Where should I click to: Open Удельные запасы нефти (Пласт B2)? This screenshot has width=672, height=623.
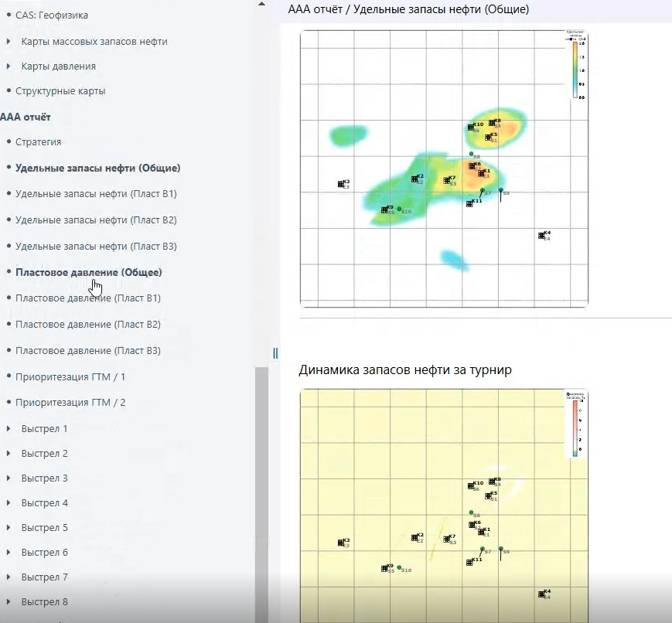click(96, 220)
